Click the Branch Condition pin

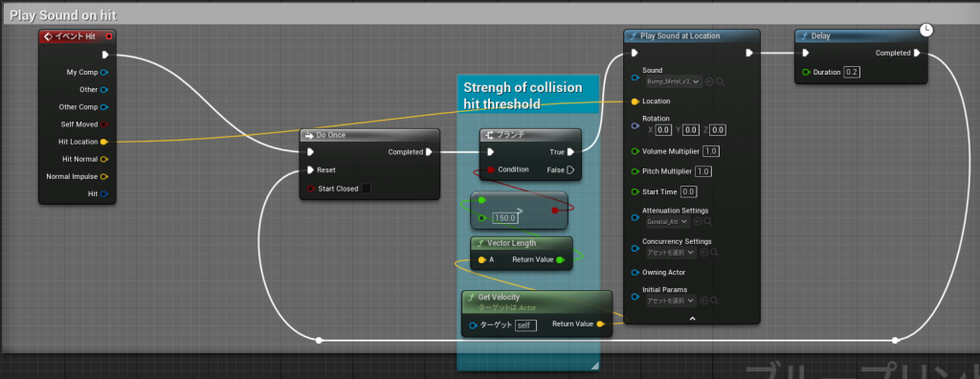pos(491,169)
